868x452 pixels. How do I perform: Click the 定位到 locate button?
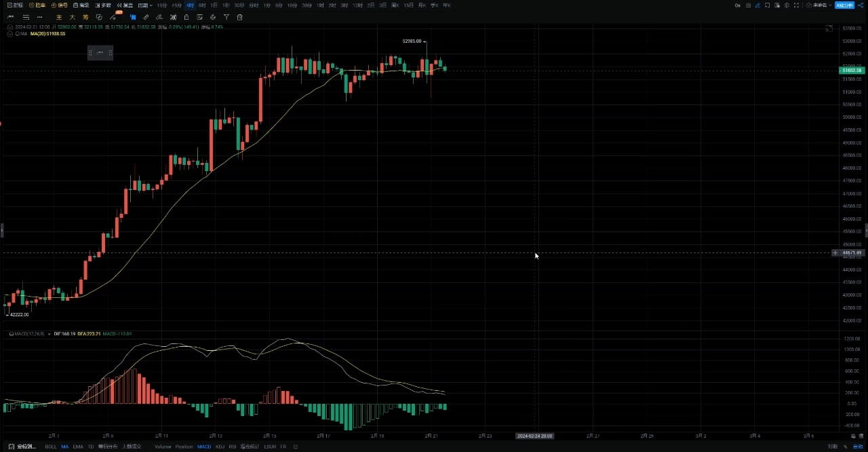(21, 447)
